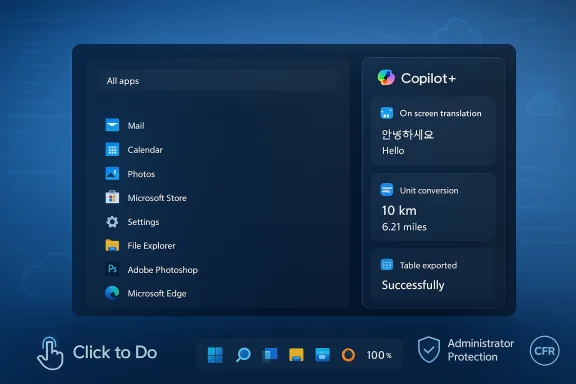The height and width of the screenshot is (384, 576).
Task: Open the blue store window icon on taskbar
Action: [323, 355]
